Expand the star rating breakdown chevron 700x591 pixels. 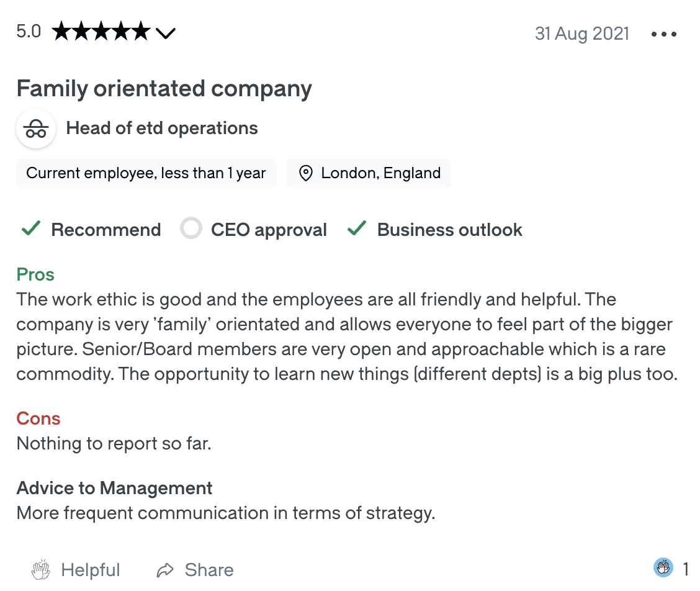coord(166,34)
